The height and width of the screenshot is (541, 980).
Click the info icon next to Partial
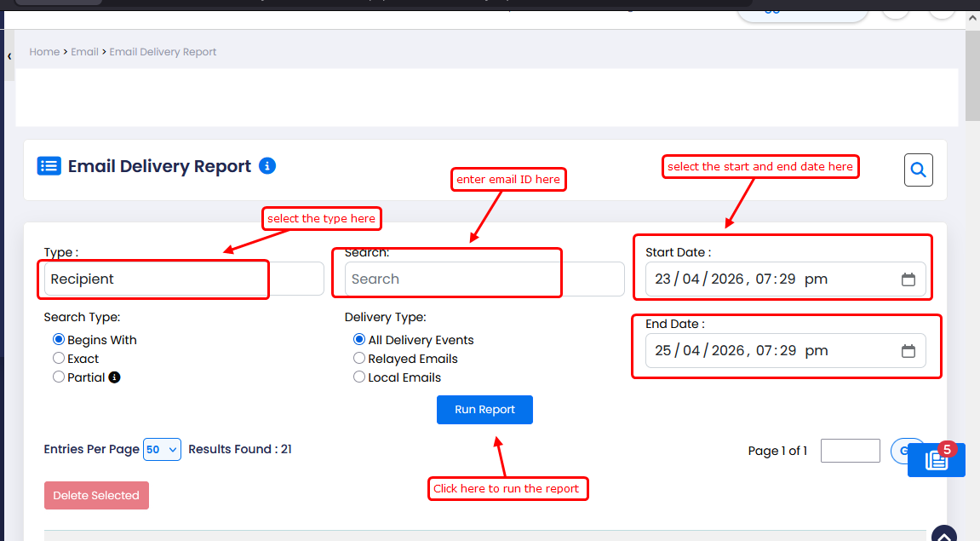pos(114,377)
